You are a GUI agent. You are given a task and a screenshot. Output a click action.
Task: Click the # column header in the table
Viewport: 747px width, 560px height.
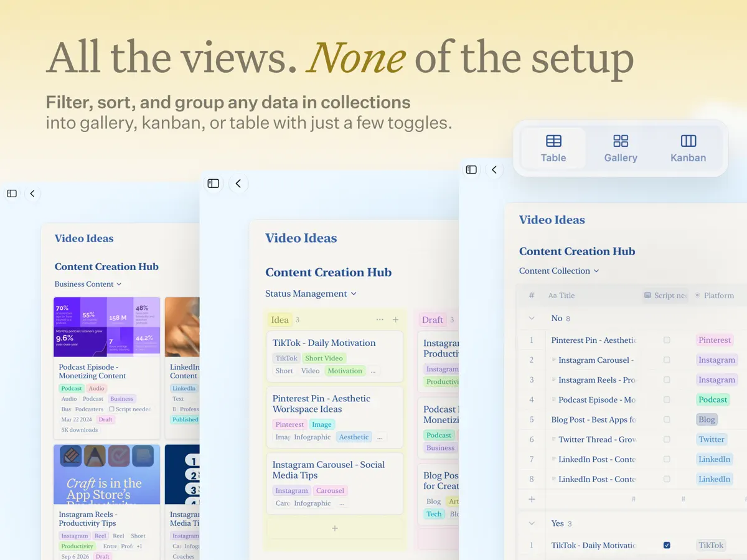pos(532,296)
